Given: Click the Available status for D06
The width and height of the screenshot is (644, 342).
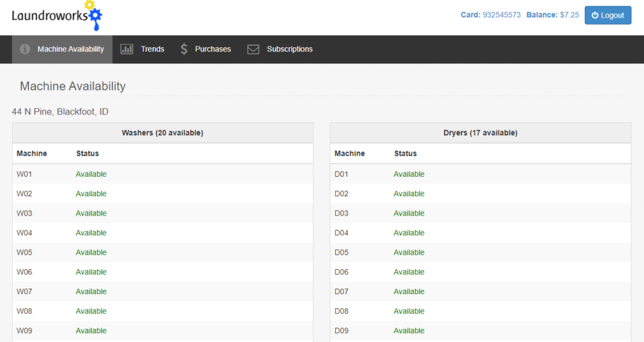Looking at the screenshot, I should [x=409, y=272].
